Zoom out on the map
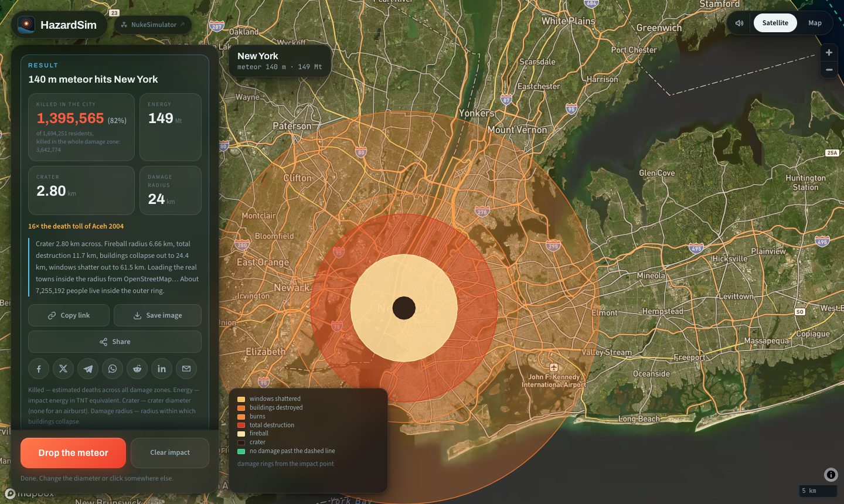This screenshot has height=504, width=844. [829, 69]
